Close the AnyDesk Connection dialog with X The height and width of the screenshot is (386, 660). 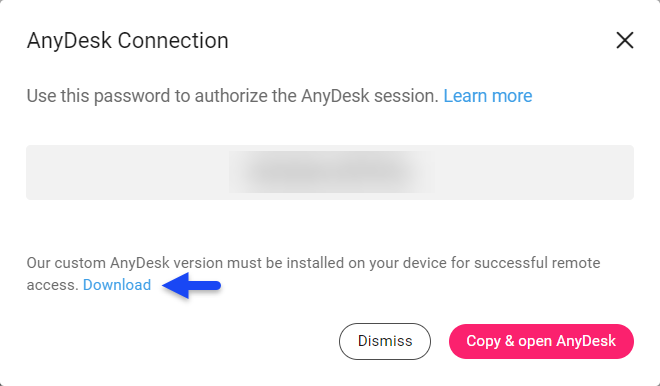click(625, 40)
